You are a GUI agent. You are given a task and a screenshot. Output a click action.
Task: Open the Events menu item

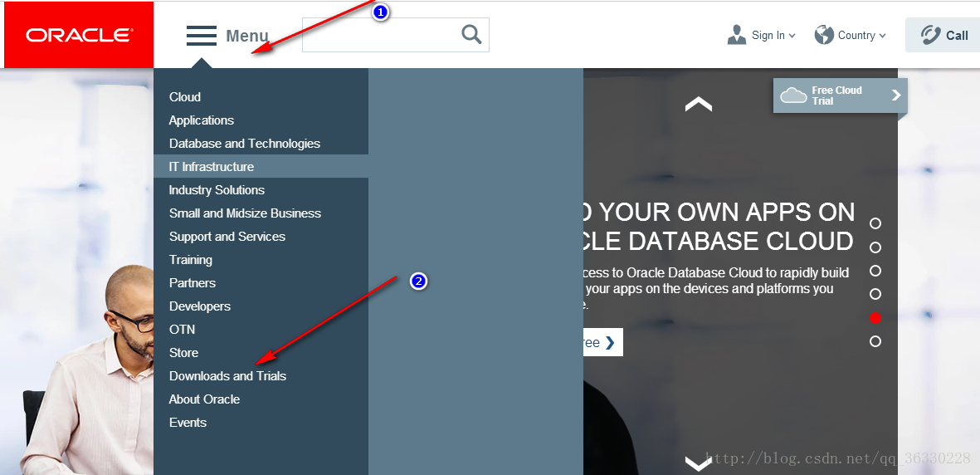pos(188,423)
